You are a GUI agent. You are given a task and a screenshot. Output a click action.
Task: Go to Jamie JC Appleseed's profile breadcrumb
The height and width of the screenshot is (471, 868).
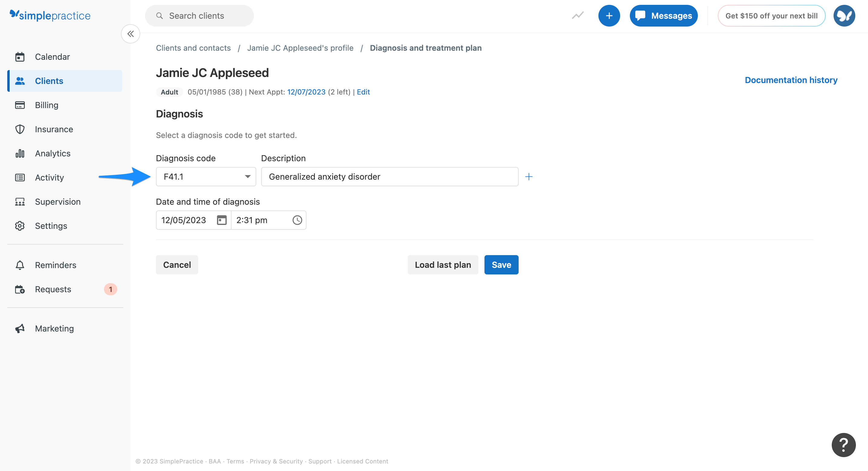pyautogui.click(x=300, y=48)
